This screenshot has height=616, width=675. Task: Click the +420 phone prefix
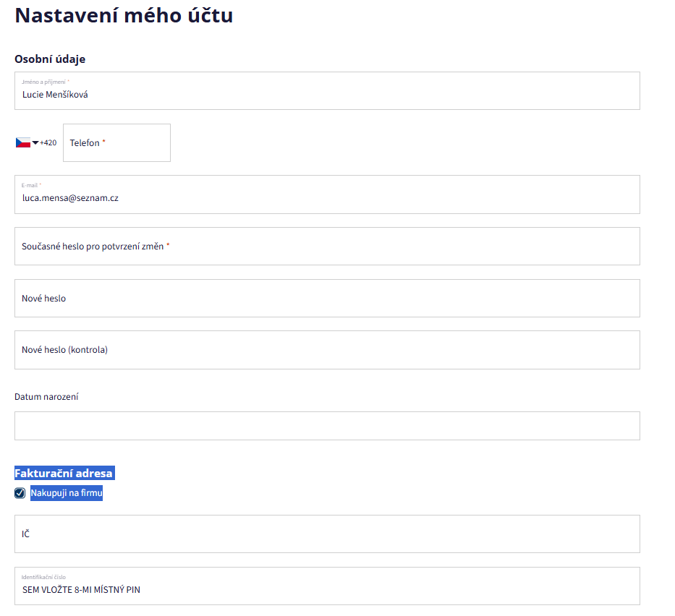[48, 143]
